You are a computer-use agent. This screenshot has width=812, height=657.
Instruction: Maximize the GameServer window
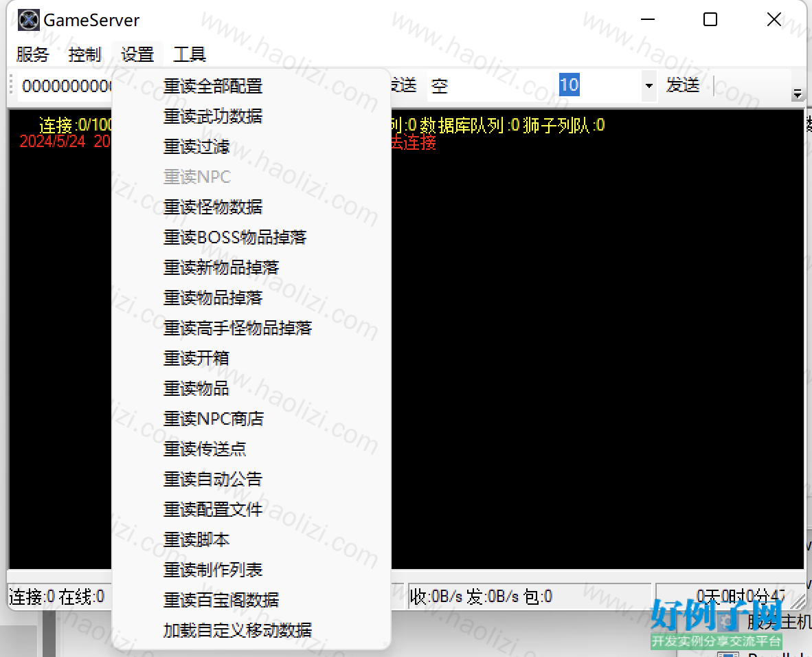coord(710,20)
